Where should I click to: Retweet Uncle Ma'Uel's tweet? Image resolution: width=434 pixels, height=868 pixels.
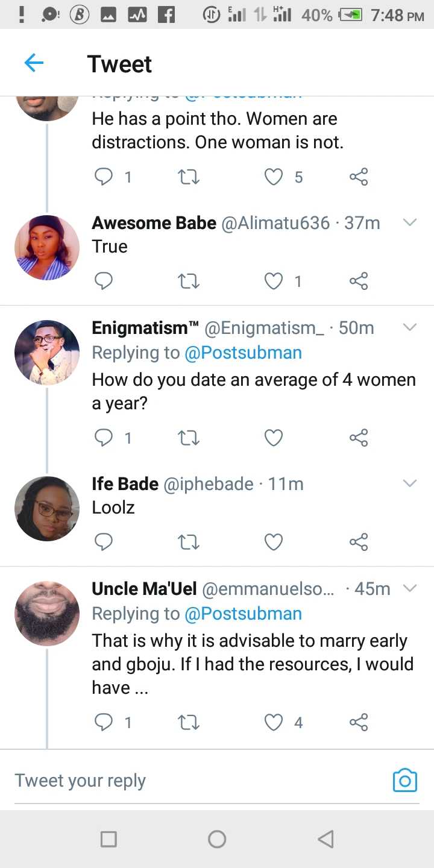pos(189,722)
